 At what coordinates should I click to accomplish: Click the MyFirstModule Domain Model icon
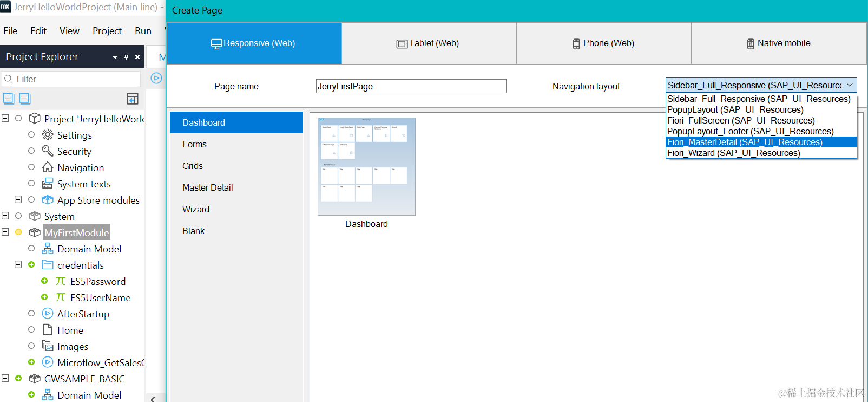(x=48, y=249)
